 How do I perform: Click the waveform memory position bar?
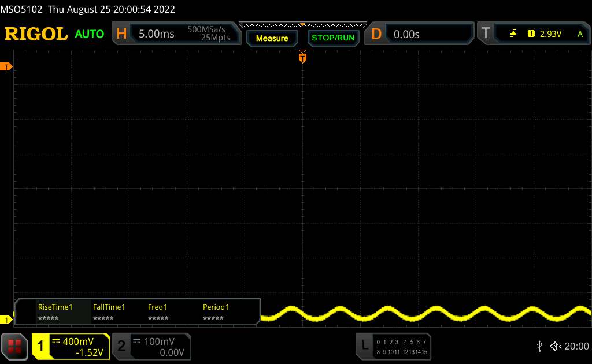[303, 25]
